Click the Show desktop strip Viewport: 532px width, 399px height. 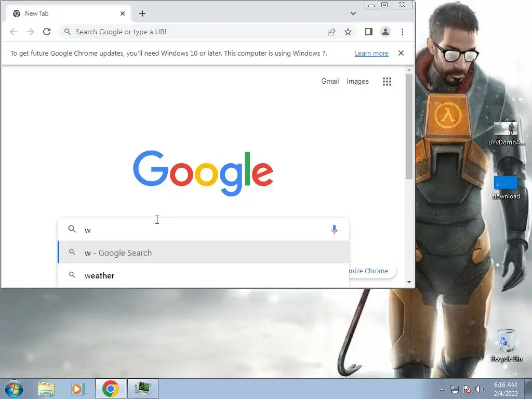(x=528, y=389)
